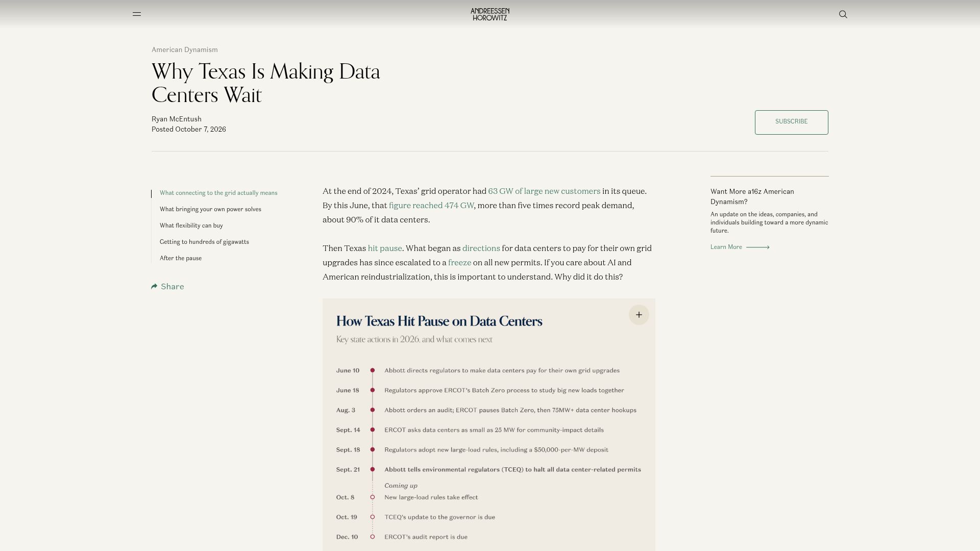Expand the timeline graphic with plus button

[x=639, y=315]
